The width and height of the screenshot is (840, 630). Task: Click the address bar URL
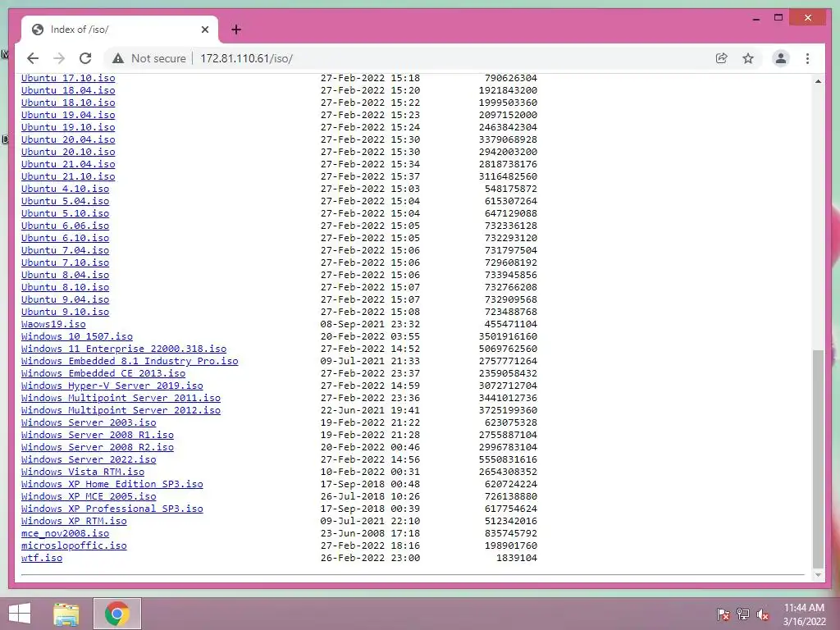tap(246, 58)
